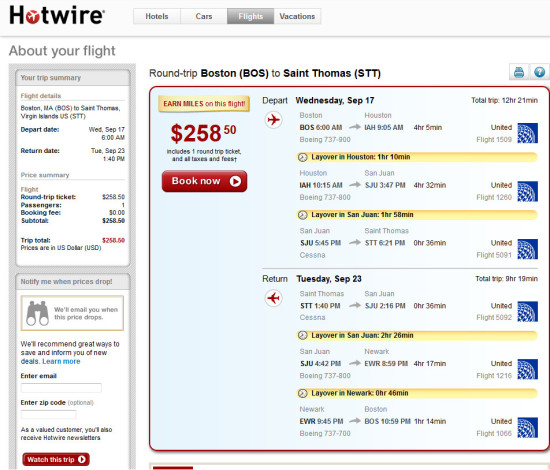550x470 pixels.
Task: Click the About your flight heading
Action: coord(62,51)
